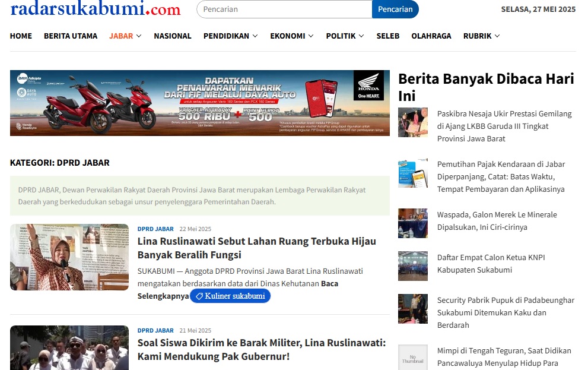The height and width of the screenshot is (370, 588).
Task: Click the SELASA, 27 MEI 2025 date text
Action: pos(538,9)
